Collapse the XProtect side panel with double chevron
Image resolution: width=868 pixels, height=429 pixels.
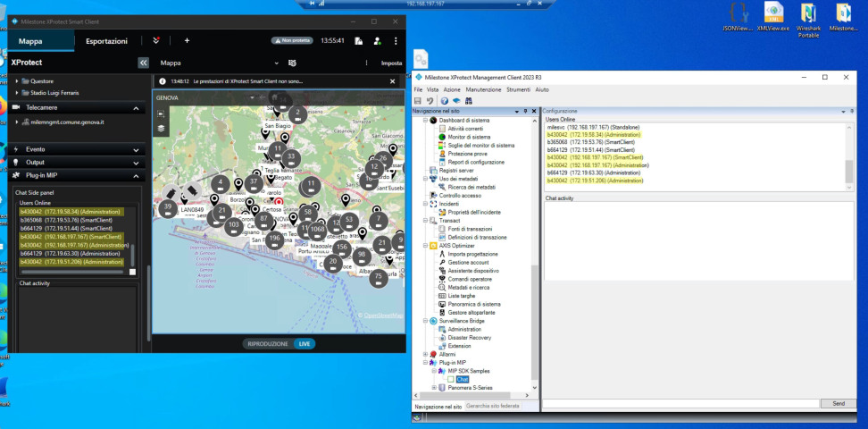(x=143, y=63)
